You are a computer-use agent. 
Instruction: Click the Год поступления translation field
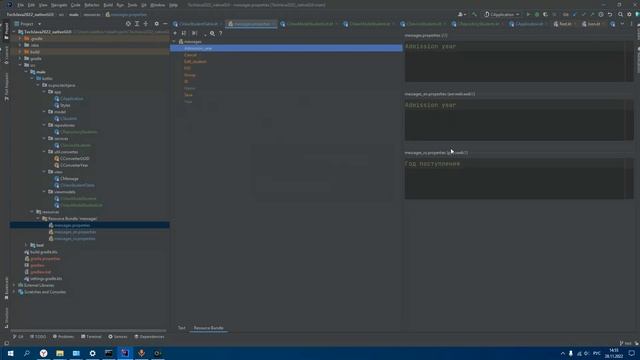[x=519, y=178]
